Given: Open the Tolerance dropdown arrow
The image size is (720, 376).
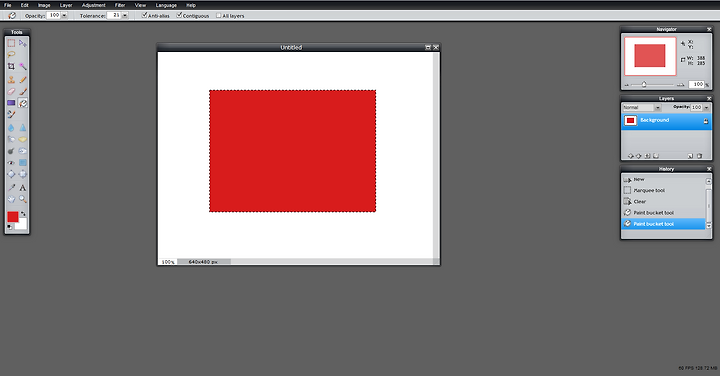Looking at the screenshot, I should (125, 15).
